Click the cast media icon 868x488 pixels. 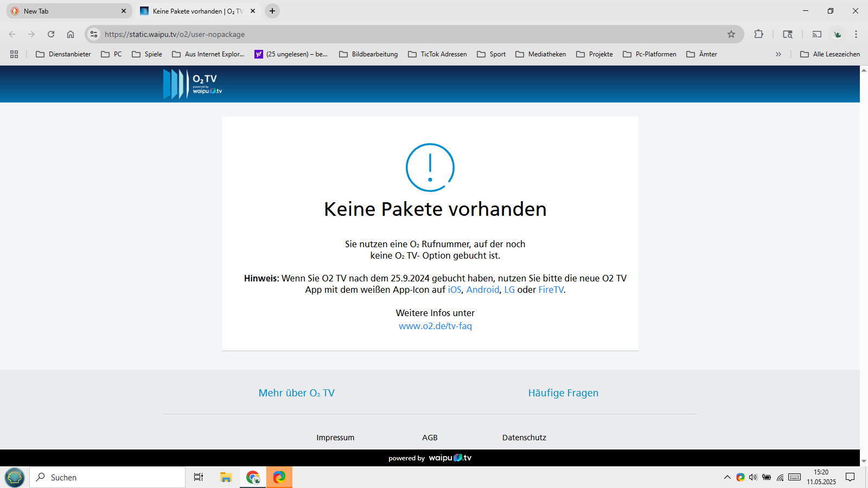coord(817,34)
